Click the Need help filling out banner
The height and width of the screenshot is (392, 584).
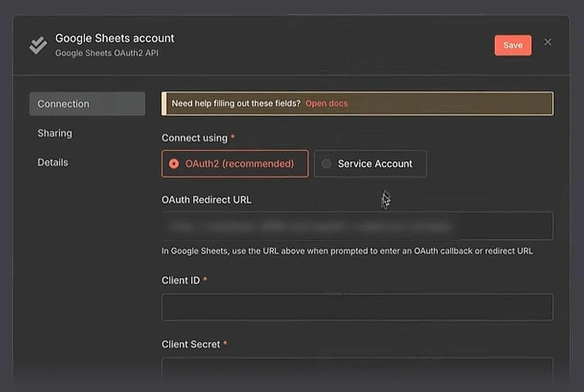tap(358, 103)
